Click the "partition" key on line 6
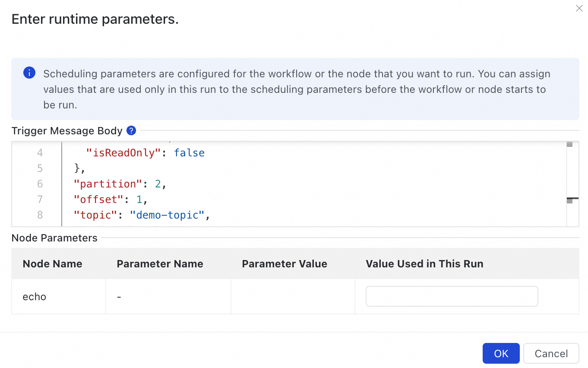Viewport: 588px width, 368px height. (x=108, y=184)
